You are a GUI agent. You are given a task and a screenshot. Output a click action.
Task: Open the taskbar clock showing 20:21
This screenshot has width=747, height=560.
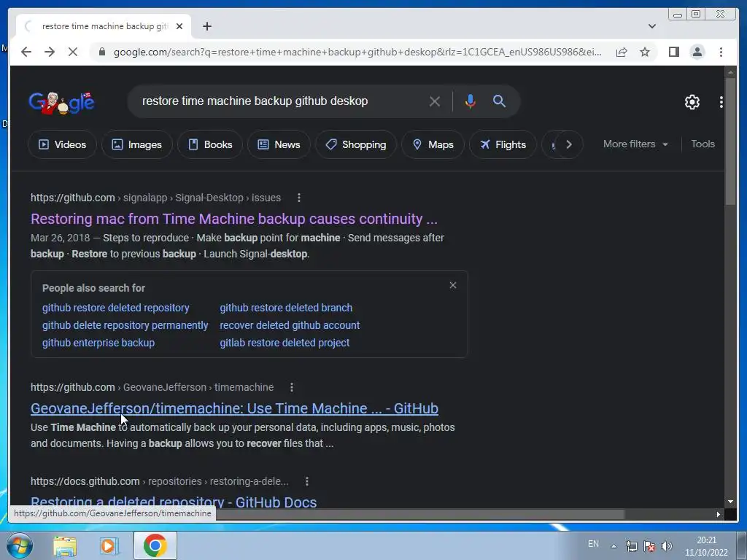coord(706,546)
